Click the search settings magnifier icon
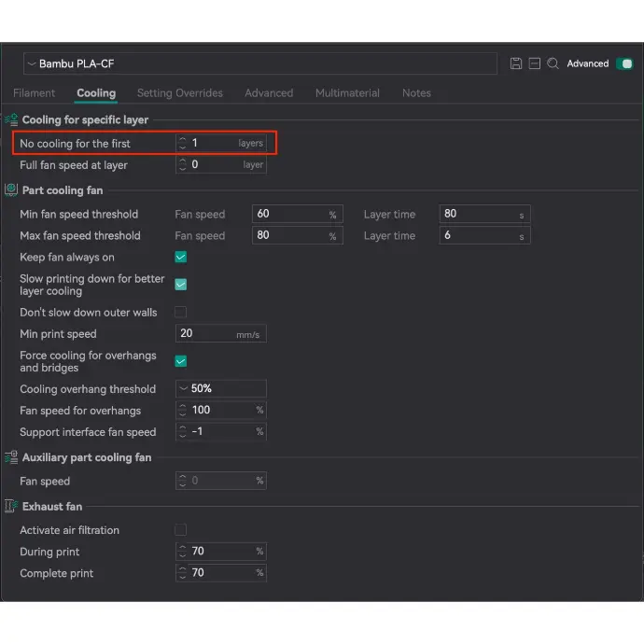This screenshot has height=644, width=644. (553, 63)
